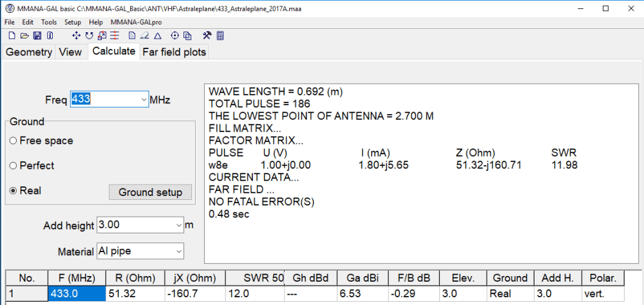Click the four-arrow move tool icon

coord(76,35)
